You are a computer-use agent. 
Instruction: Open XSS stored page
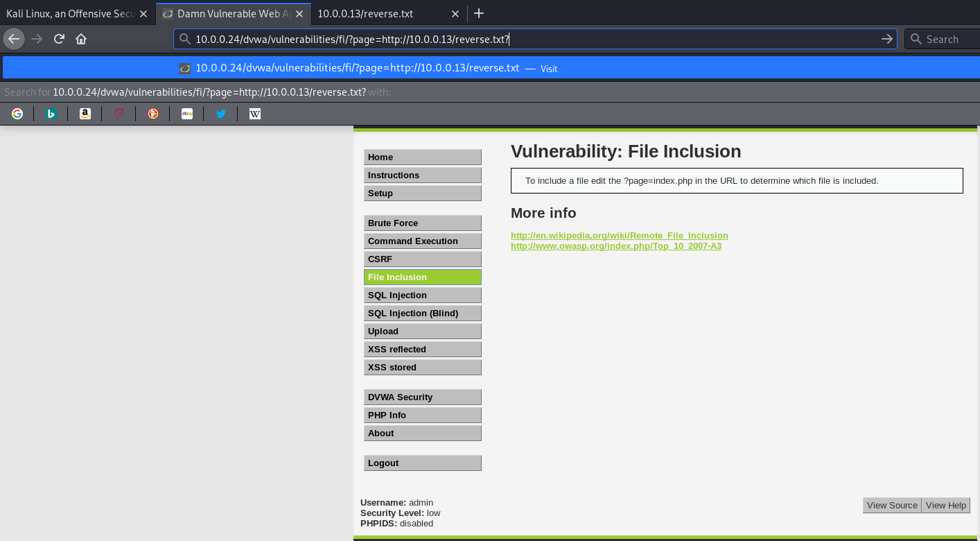(423, 368)
